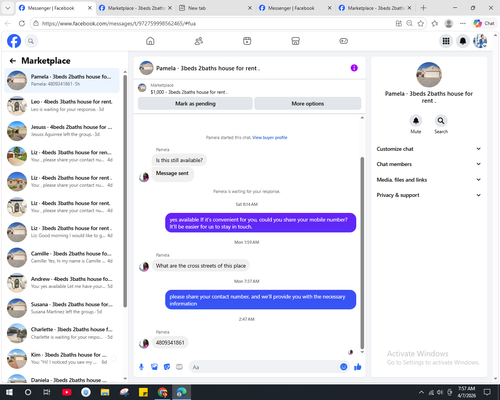The image size is (500, 400).
Task: Switch to the fourth tab Messenger | Facebook
Action: [295, 8]
